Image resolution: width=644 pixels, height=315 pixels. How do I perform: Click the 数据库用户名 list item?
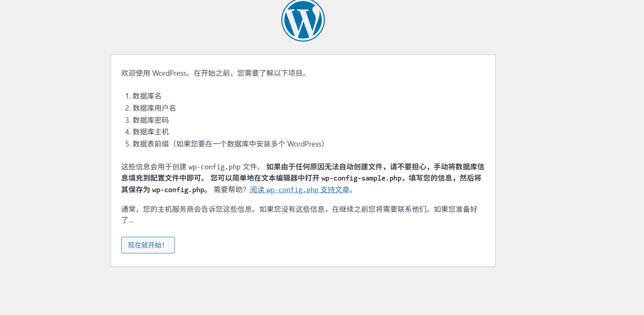(x=154, y=108)
